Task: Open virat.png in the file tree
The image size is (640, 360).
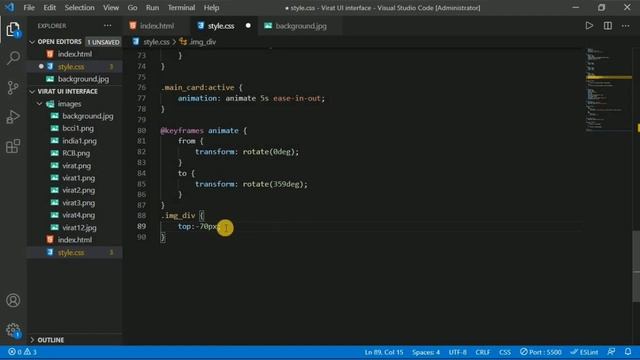Action: click(75, 166)
